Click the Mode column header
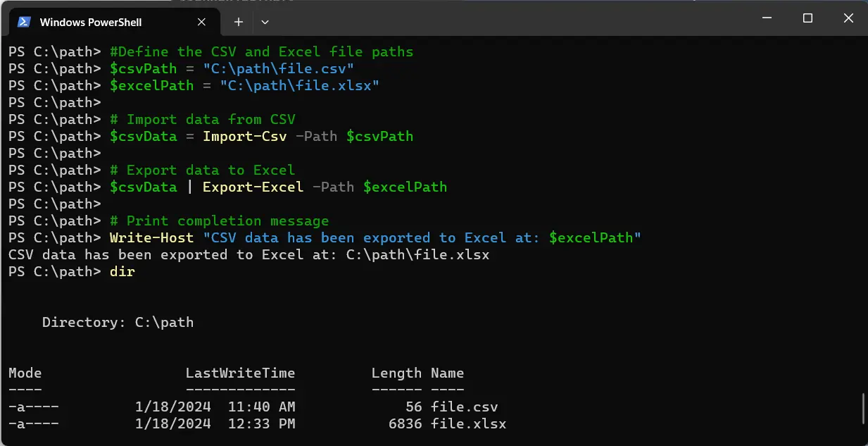Screen dimensions: 868x446 25,373
